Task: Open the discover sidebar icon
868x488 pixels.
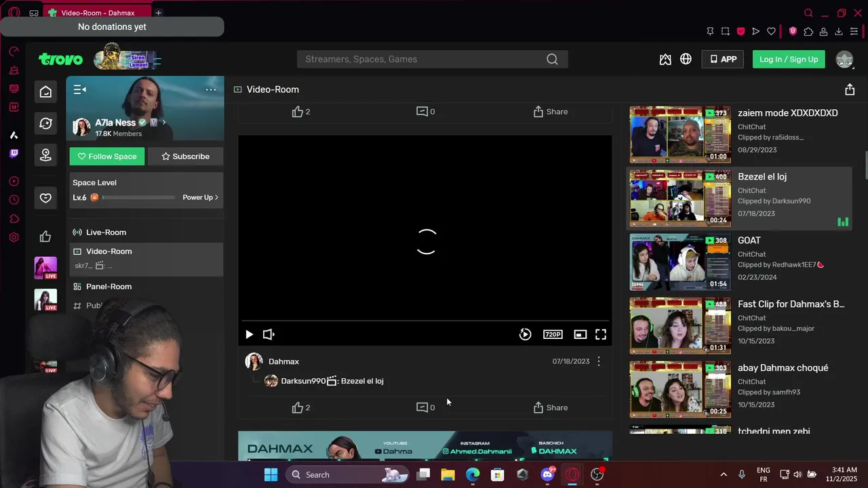Action: point(45,123)
